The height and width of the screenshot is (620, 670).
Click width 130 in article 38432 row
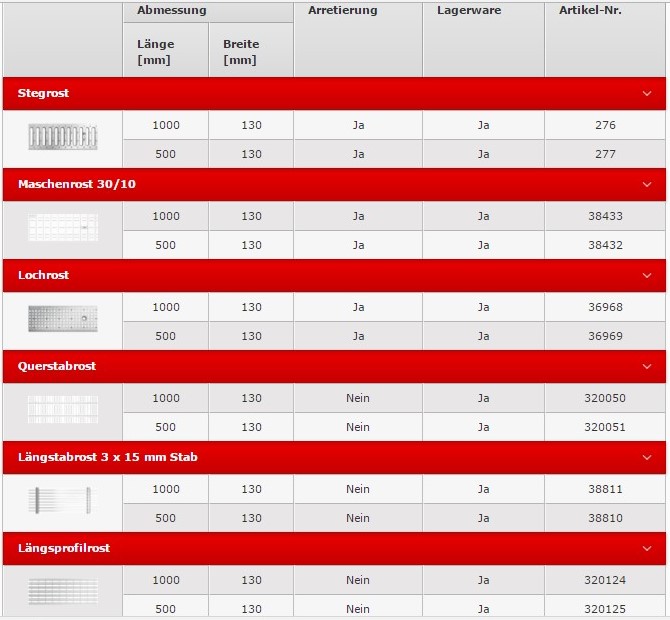pos(251,245)
